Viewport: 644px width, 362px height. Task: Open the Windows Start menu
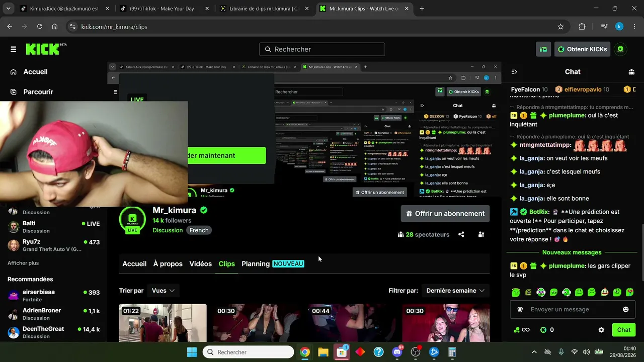tap(192, 352)
